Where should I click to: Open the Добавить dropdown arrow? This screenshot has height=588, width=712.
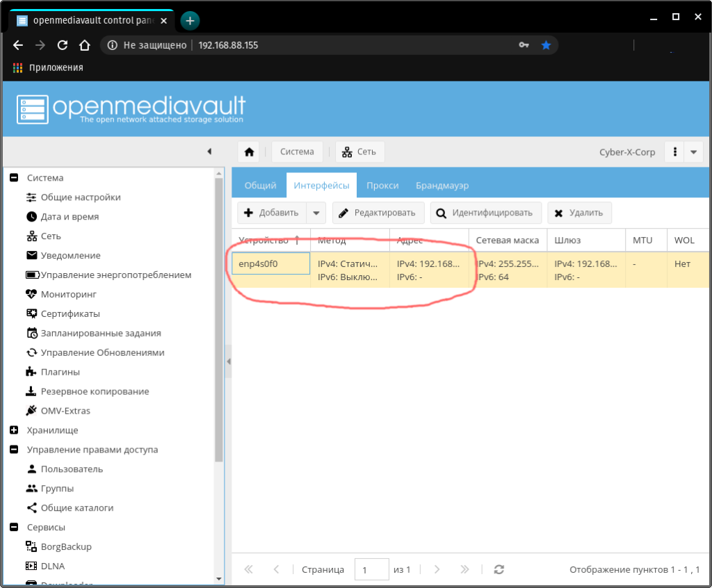(x=316, y=213)
